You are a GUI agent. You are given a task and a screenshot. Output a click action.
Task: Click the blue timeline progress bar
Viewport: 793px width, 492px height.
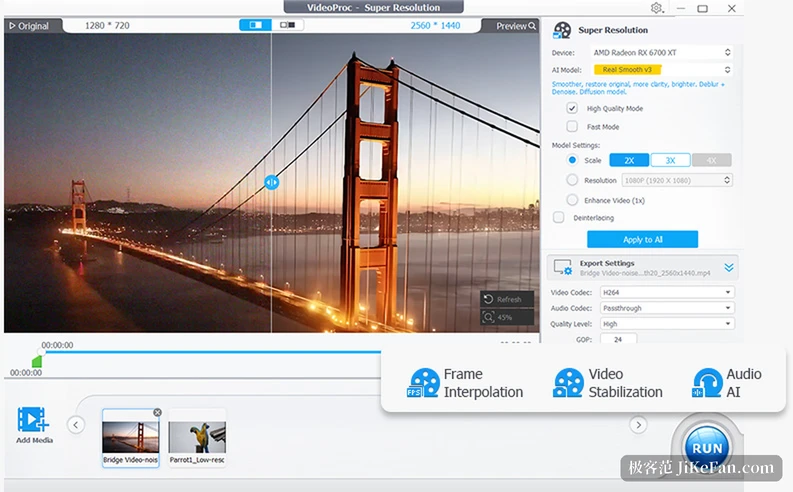[x=212, y=351]
